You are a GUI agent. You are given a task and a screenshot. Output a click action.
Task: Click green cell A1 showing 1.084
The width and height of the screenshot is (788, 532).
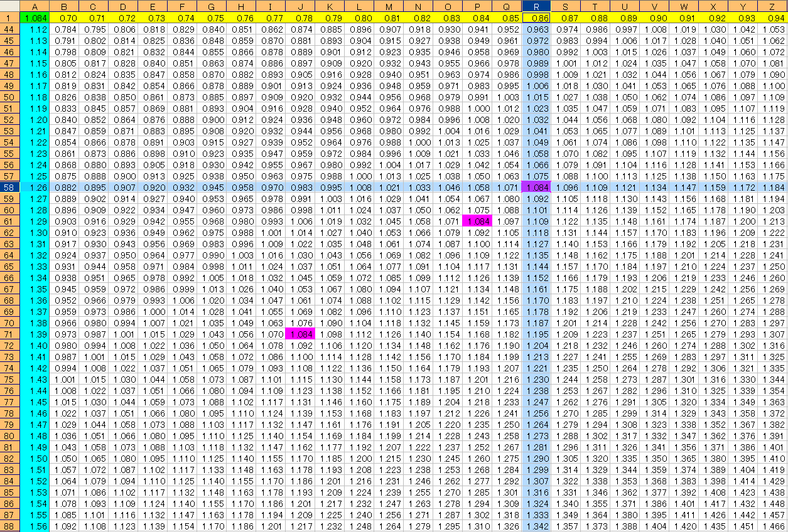pos(35,18)
